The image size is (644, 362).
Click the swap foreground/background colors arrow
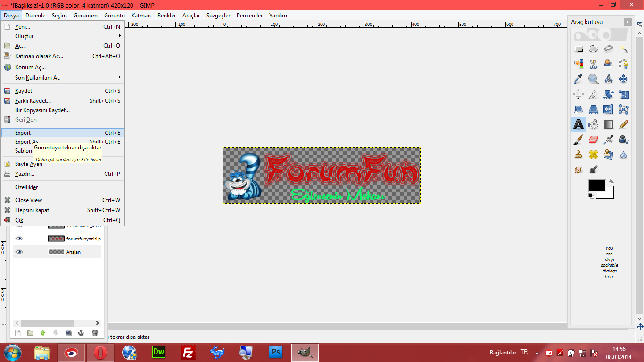(611, 181)
